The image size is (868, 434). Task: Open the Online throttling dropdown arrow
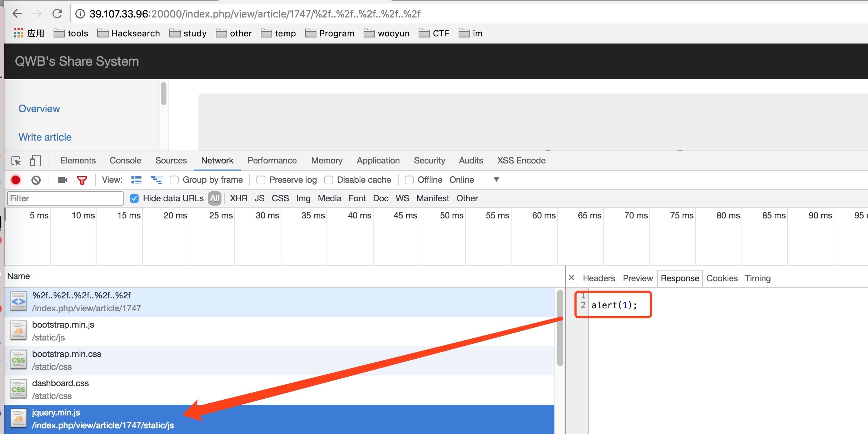tap(496, 180)
